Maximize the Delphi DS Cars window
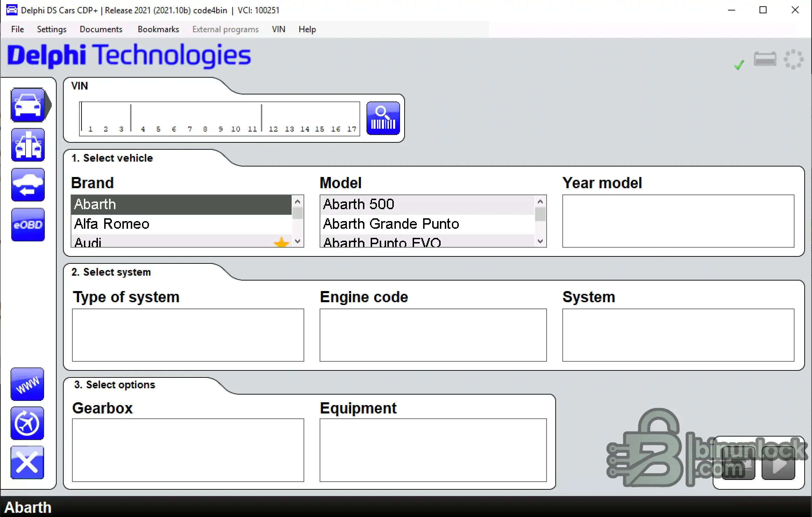This screenshot has width=812, height=517. point(763,10)
